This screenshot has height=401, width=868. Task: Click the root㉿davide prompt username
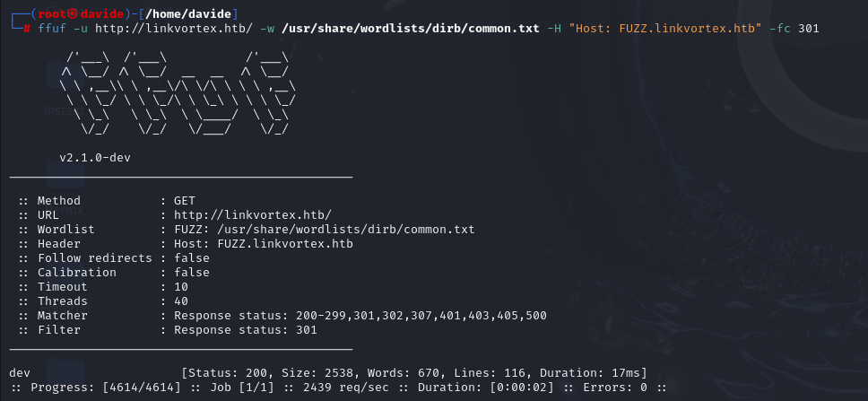81,13
